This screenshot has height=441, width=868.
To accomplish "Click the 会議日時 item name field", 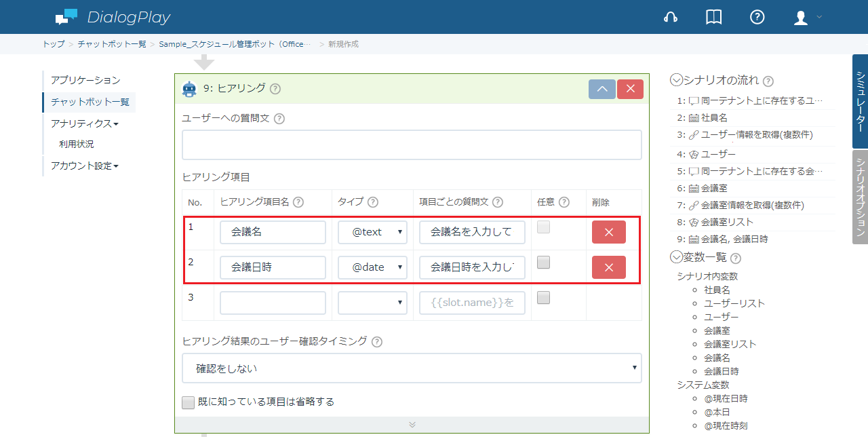I will pos(273,267).
